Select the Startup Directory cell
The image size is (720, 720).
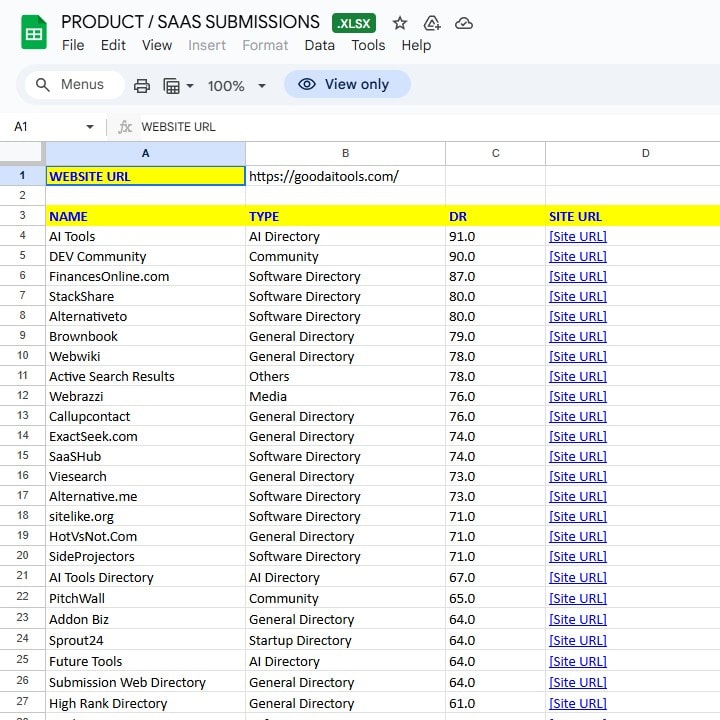point(345,641)
